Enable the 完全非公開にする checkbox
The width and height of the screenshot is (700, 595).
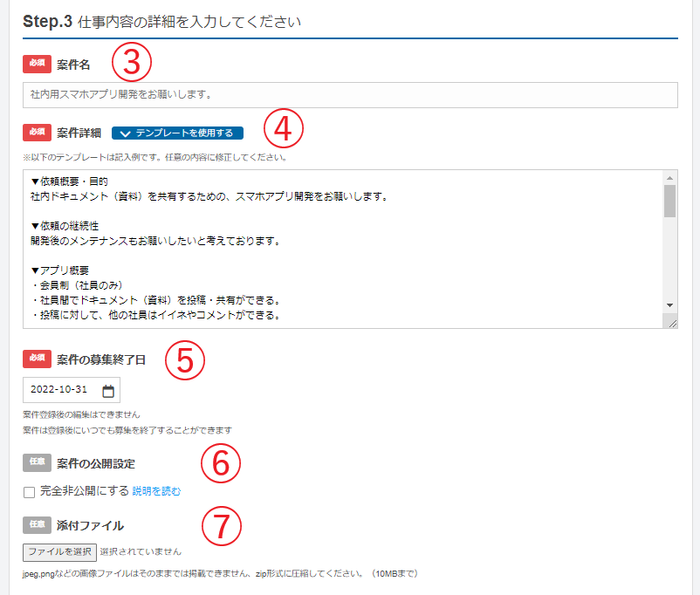30,492
